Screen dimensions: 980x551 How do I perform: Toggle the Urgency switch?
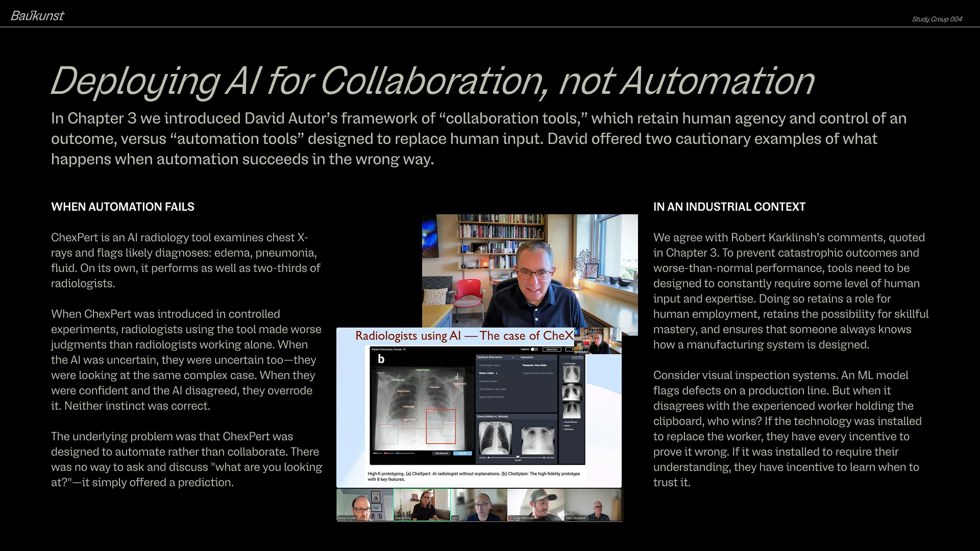coord(534,349)
